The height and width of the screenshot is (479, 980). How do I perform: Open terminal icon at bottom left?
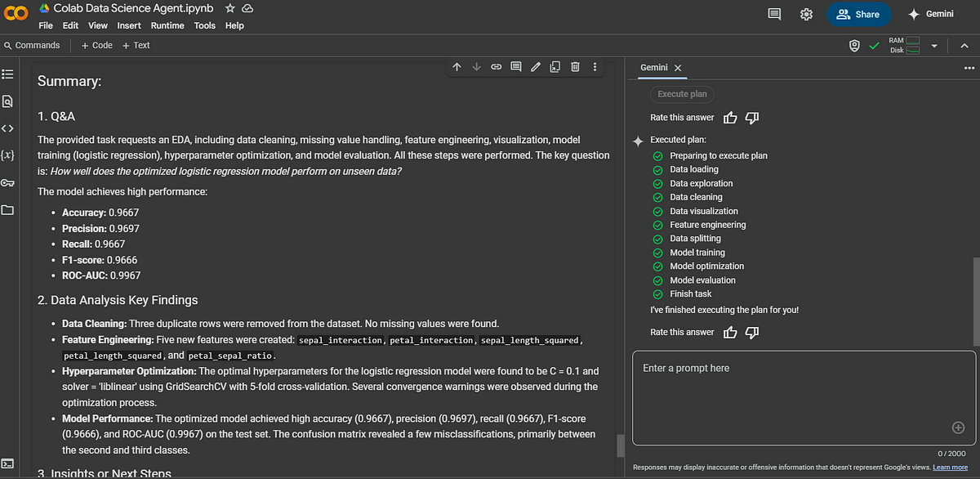click(8, 463)
